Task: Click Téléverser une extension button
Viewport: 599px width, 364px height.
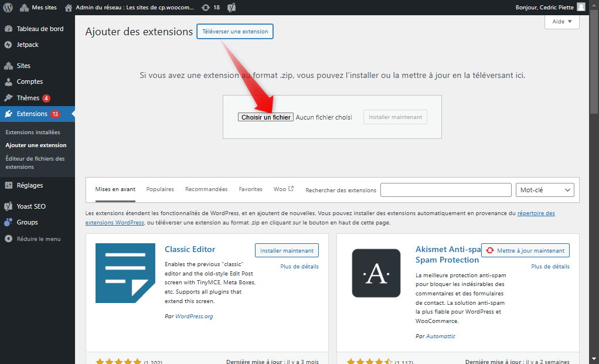Action: point(235,31)
